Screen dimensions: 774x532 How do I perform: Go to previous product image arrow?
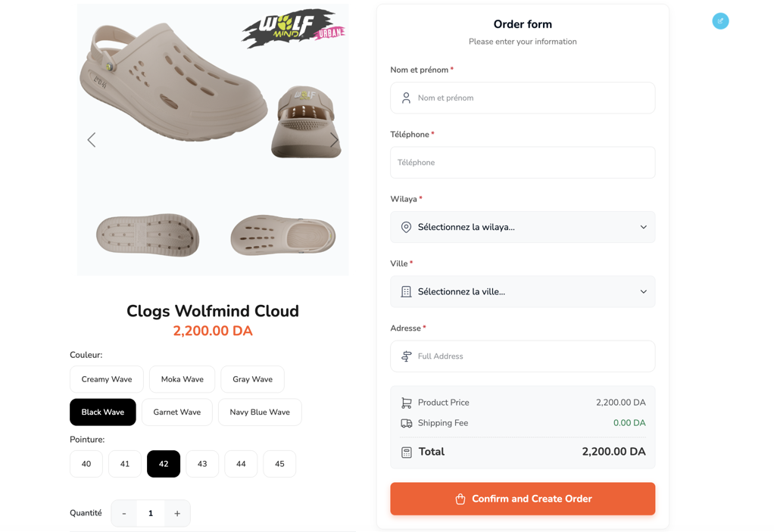pyautogui.click(x=92, y=139)
